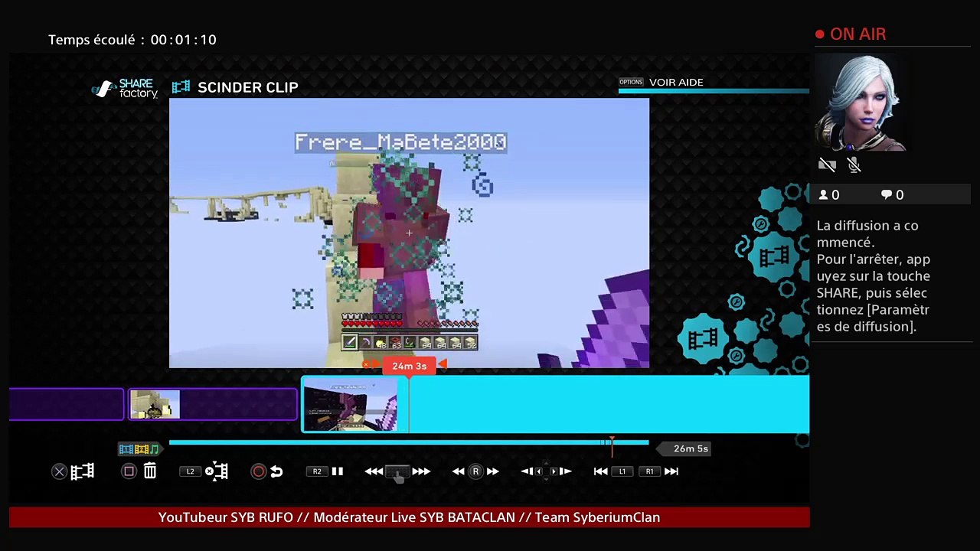Click the R1 button label

point(649,471)
